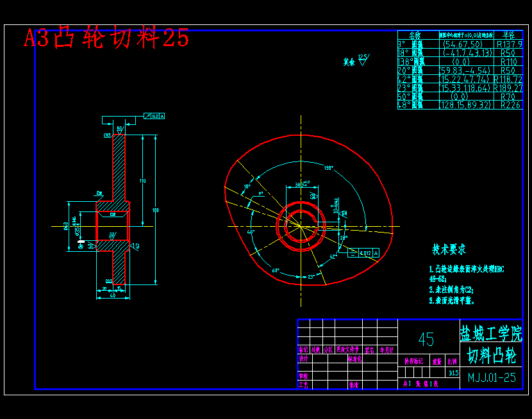The height and width of the screenshot is (419, 532).
Task: Select the '半径' table header
Action: [508, 35]
